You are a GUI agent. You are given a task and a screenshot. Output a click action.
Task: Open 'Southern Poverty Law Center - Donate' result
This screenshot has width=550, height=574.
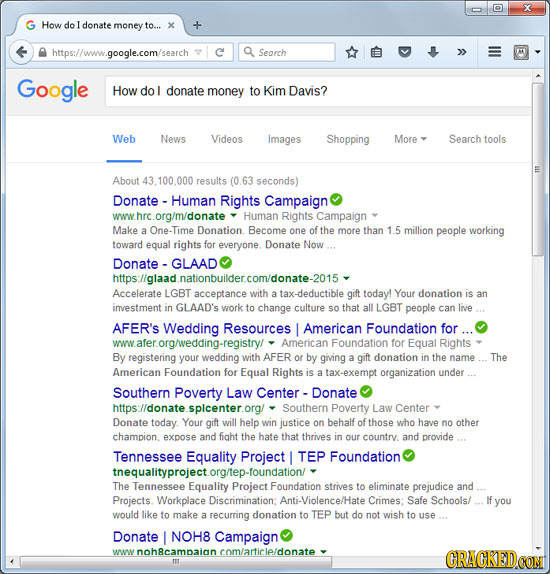coord(235,393)
